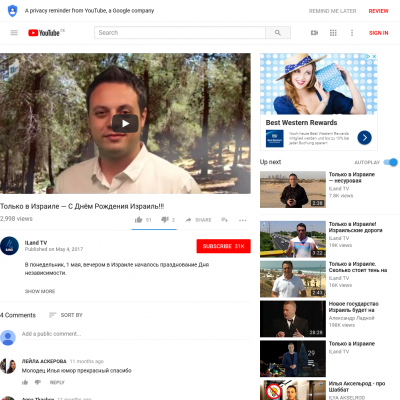Click the blue arrow on Best Western ad

(x=364, y=137)
